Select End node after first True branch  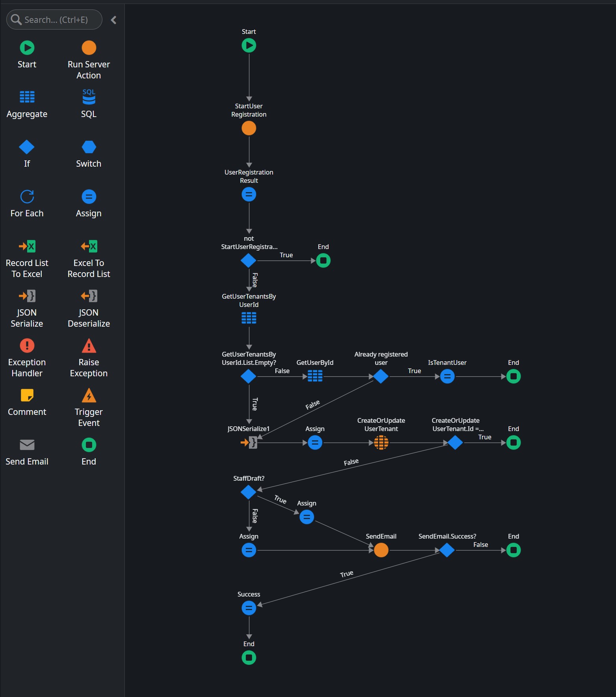coord(323,261)
